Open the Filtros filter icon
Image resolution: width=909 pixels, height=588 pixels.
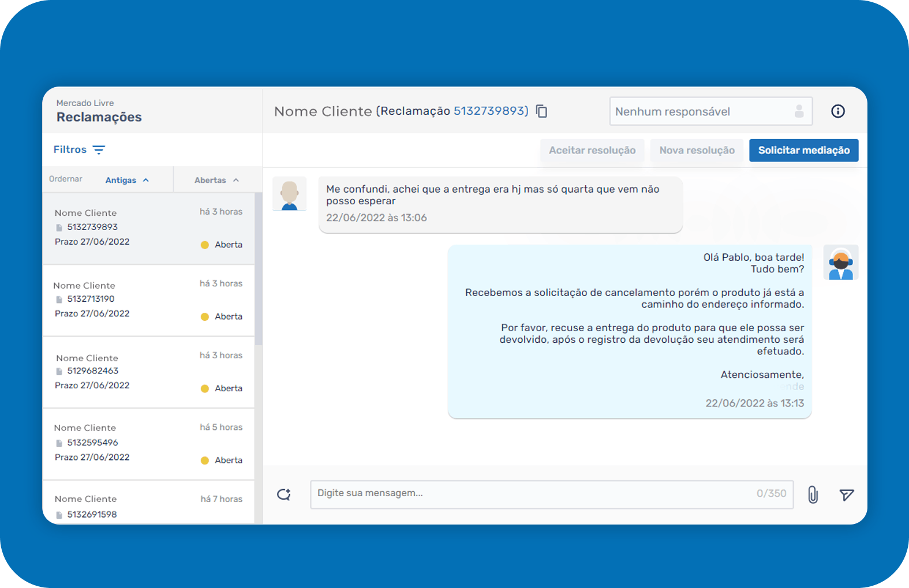(x=99, y=150)
